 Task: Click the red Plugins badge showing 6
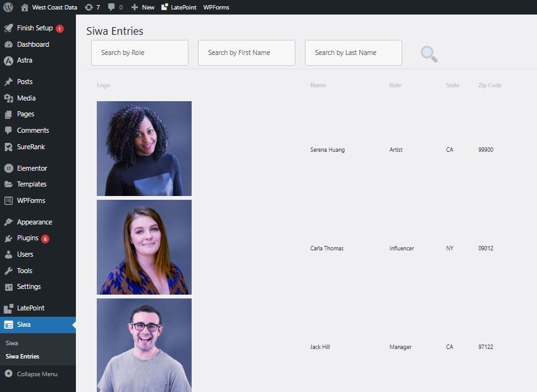pos(45,238)
